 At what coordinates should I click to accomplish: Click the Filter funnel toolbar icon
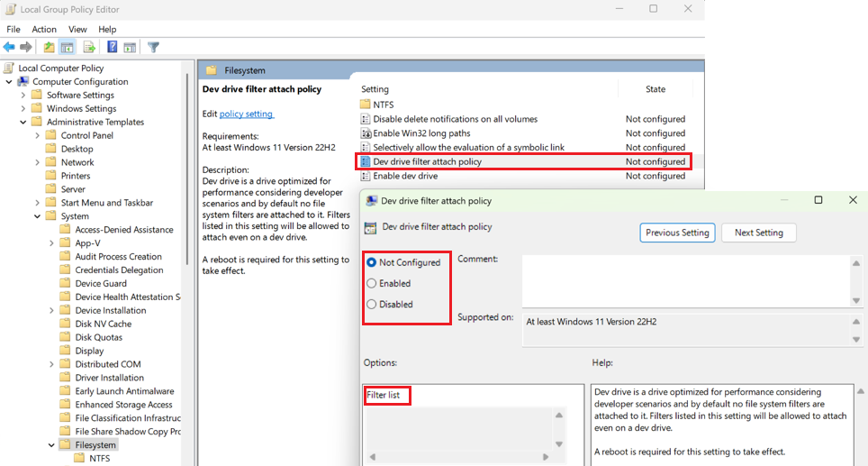point(153,47)
